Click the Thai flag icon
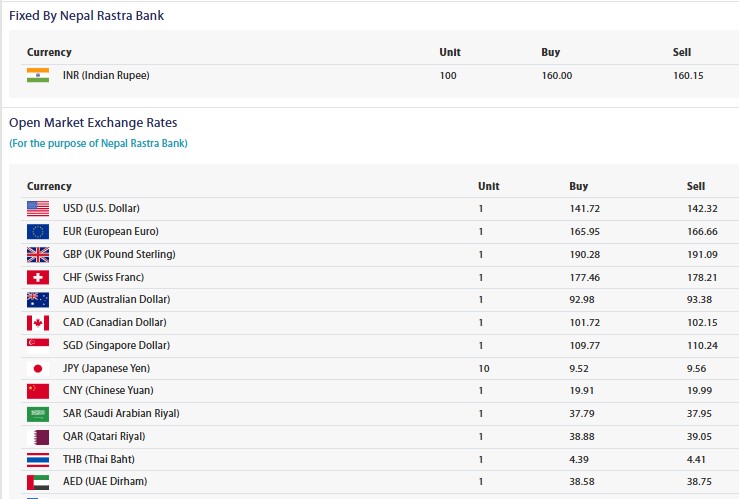This screenshot has width=739, height=499. click(x=38, y=459)
